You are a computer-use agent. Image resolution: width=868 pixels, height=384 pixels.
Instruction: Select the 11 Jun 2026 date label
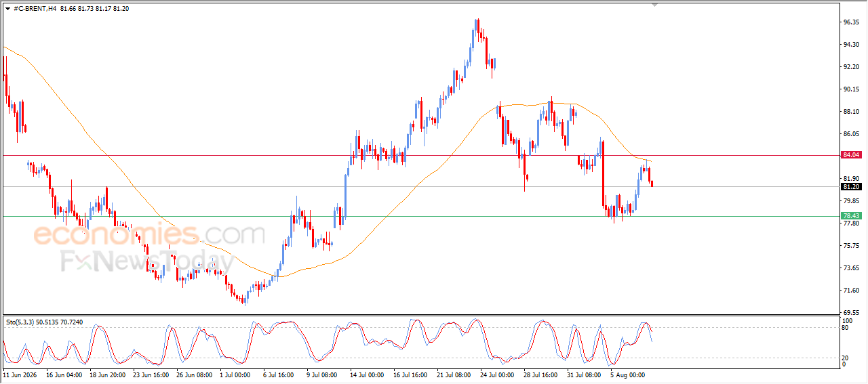(20, 374)
